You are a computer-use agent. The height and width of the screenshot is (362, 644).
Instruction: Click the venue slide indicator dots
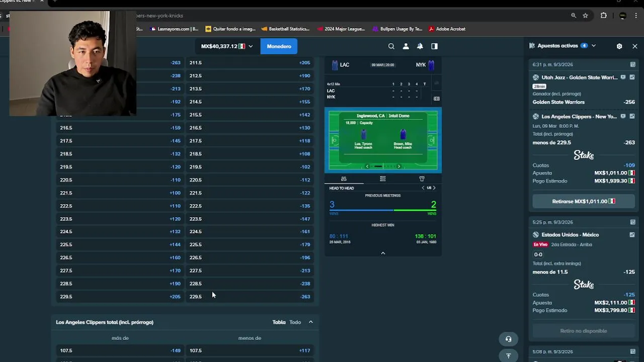click(x=383, y=166)
